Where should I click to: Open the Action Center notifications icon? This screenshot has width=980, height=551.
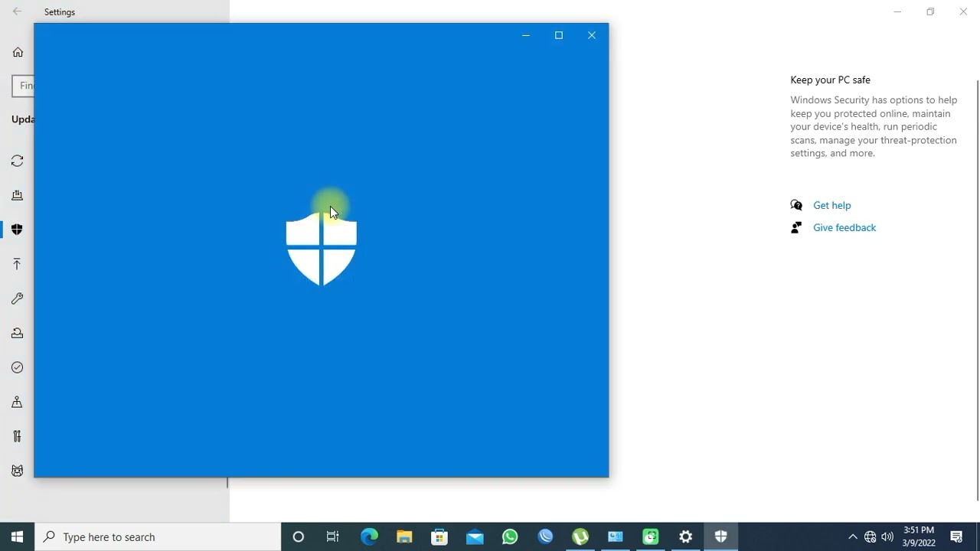(956, 536)
